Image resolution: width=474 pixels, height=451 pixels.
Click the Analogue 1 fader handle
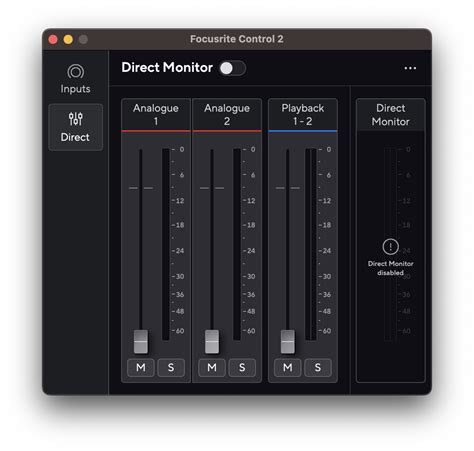click(141, 342)
